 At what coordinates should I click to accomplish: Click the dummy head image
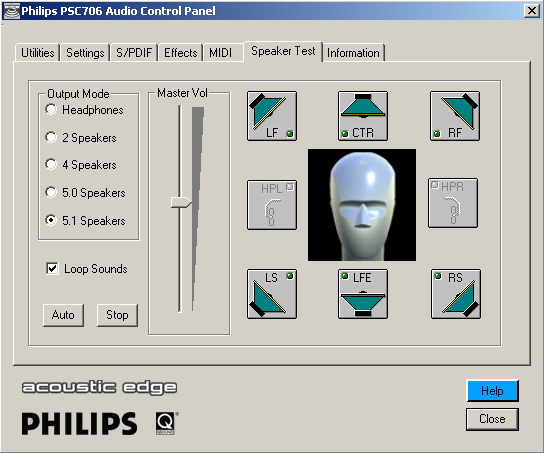point(362,205)
